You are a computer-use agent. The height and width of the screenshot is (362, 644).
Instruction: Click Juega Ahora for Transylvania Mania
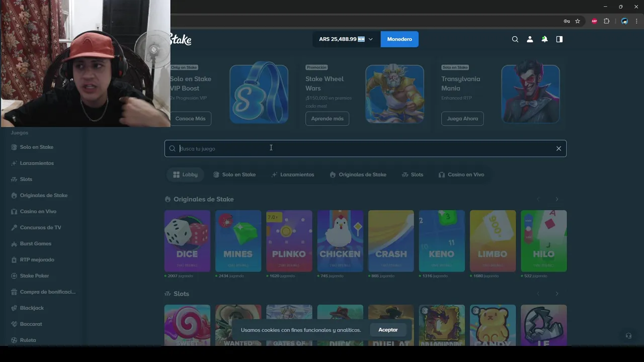(462, 119)
